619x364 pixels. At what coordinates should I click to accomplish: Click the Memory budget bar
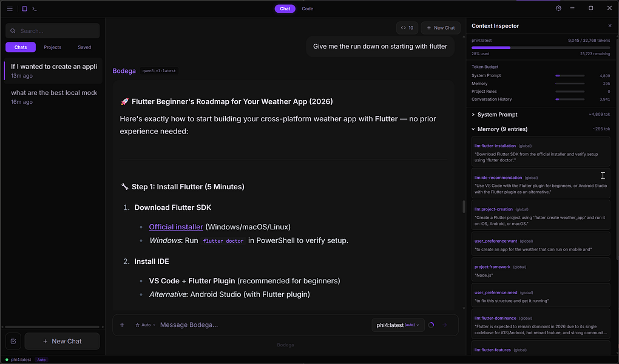coord(570,84)
